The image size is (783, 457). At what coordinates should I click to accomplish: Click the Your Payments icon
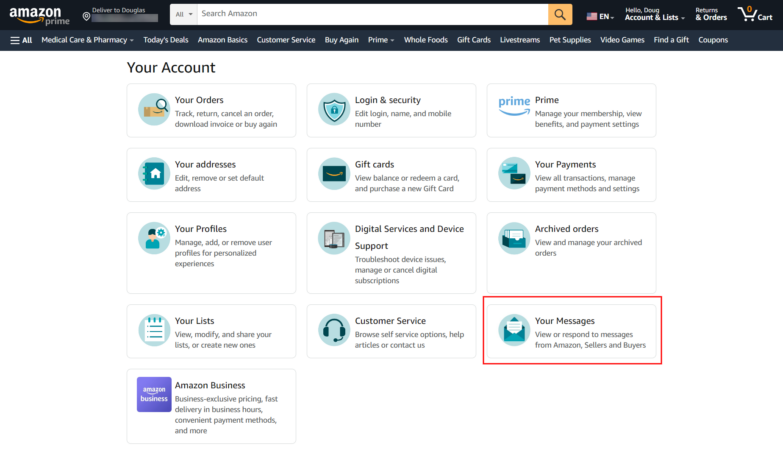coord(514,174)
